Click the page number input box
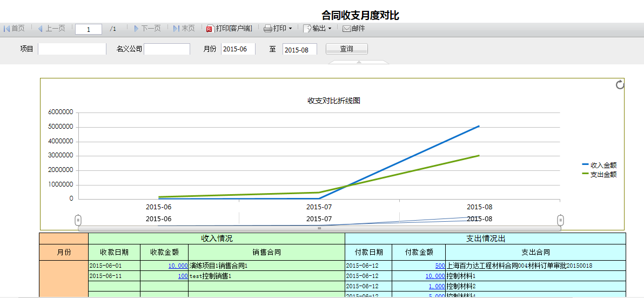 [88, 29]
